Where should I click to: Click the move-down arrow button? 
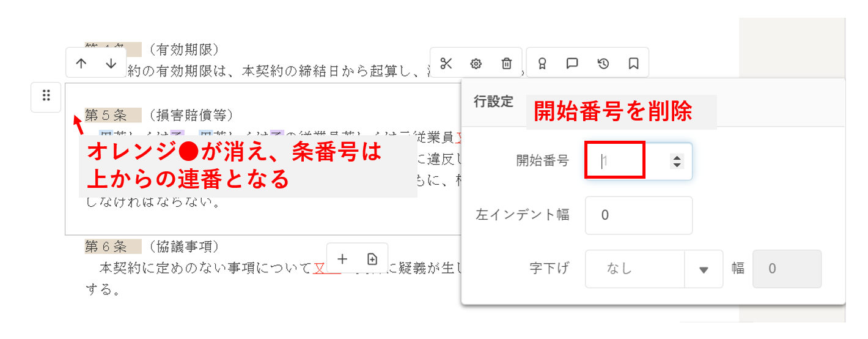[x=111, y=64]
